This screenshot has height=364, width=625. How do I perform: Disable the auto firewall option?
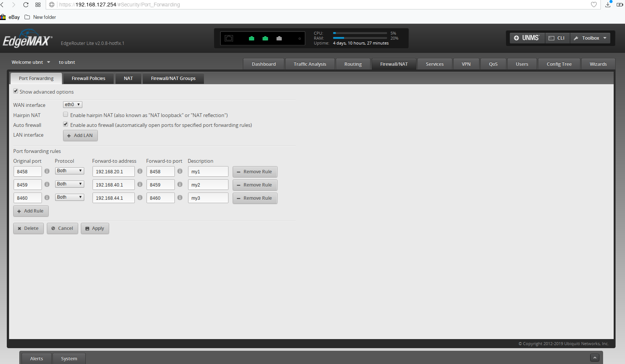(x=65, y=124)
